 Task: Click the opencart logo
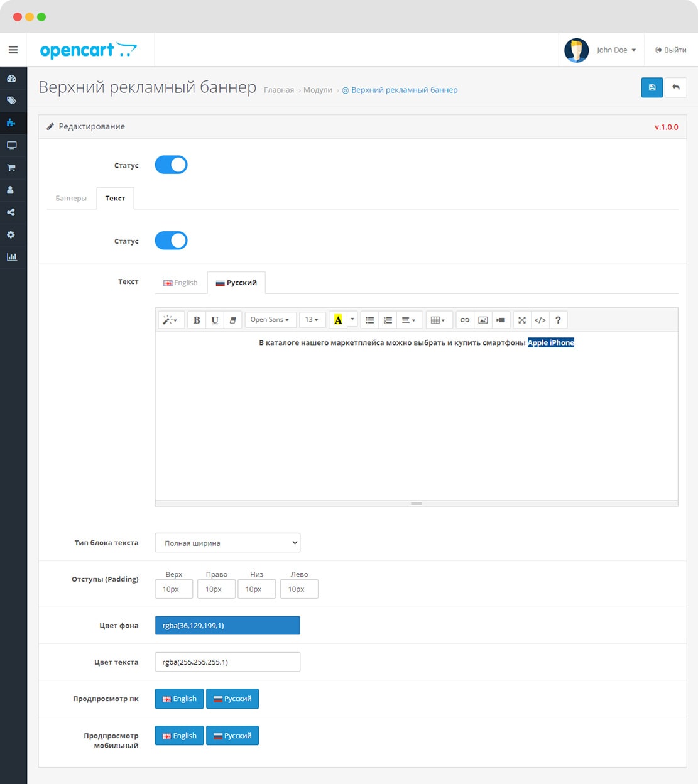(x=88, y=50)
